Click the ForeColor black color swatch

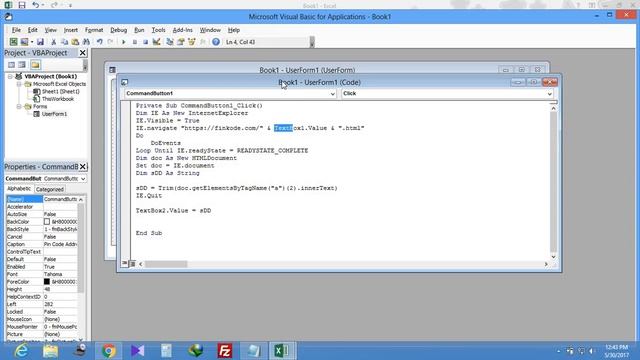click(47, 282)
